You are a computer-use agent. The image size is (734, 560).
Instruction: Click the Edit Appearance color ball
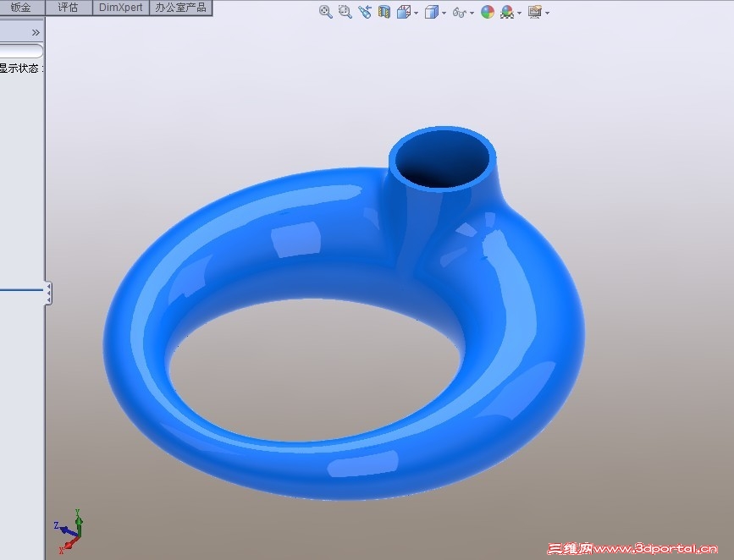[488, 12]
